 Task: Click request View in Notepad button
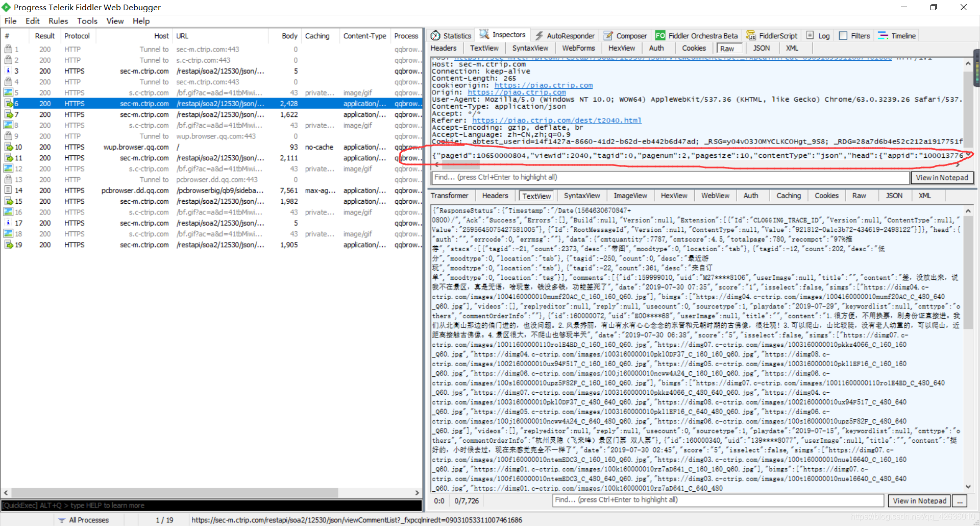[942, 178]
